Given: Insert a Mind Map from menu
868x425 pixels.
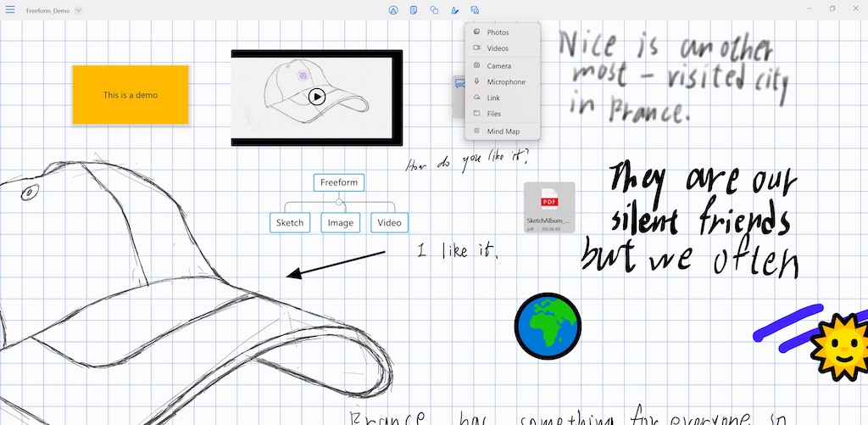Looking at the screenshot, I should pyautogui.click(x=503, y=131).
